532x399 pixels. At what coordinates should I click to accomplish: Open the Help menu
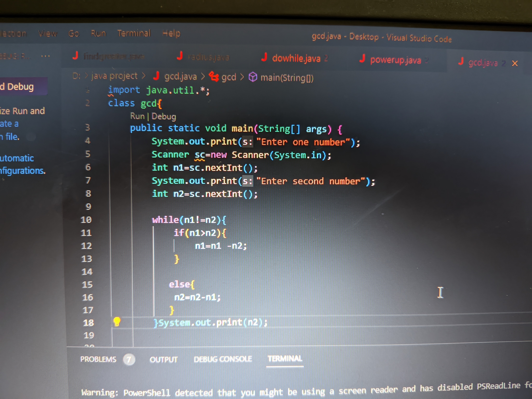pyautogui.click(x=171, y=33)
